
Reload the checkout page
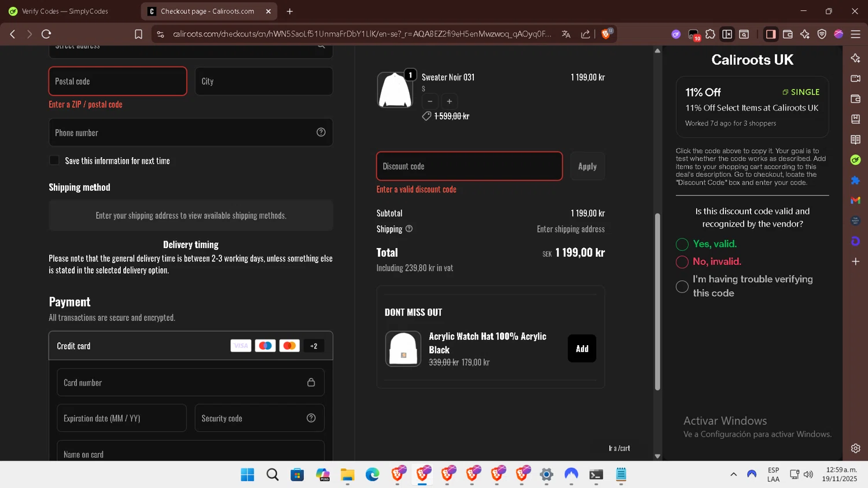(x=46, y=34)
